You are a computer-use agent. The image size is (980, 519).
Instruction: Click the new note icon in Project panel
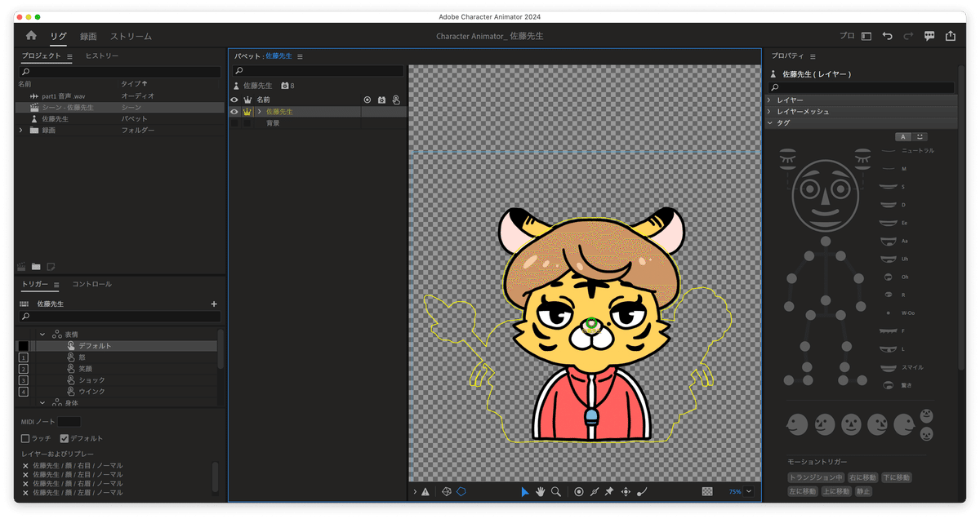(x=51, y=266)
